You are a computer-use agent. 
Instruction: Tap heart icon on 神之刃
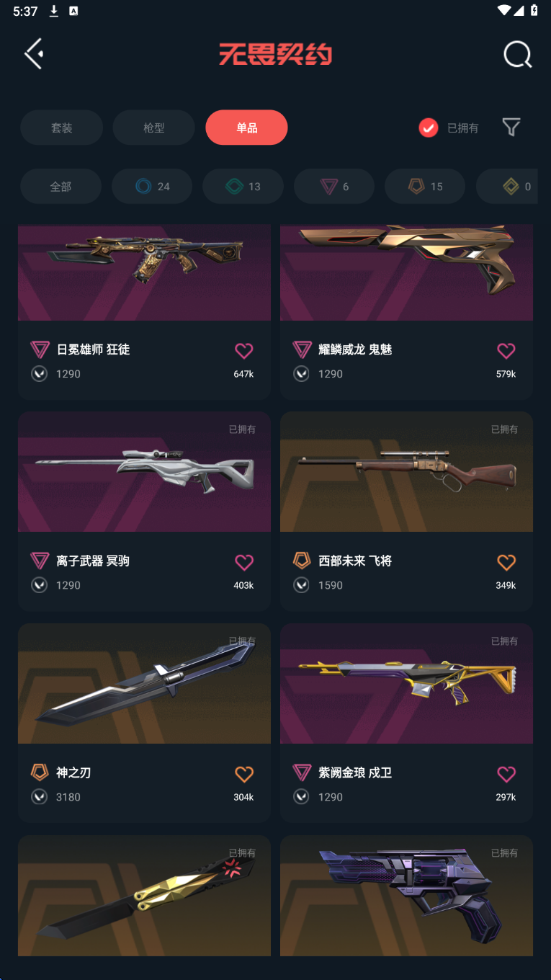click(244, 774)
